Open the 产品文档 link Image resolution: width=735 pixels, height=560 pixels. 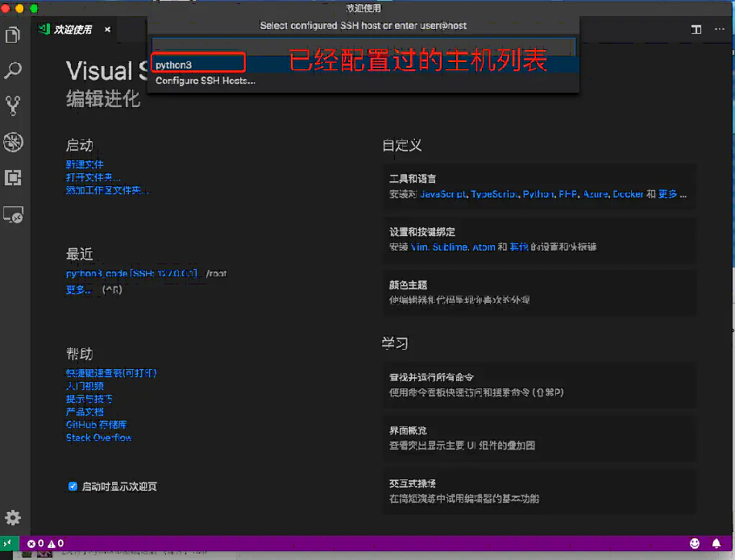tap(85, 412)
